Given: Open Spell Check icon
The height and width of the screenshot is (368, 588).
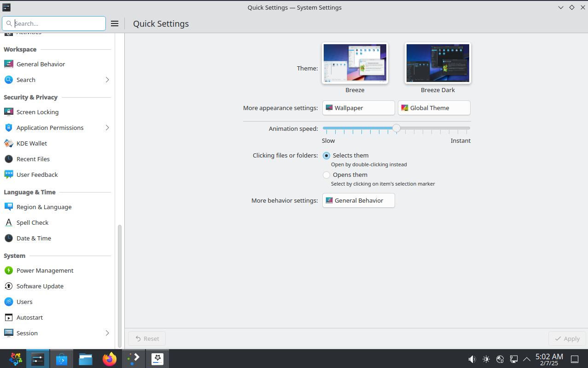Looking at the screenshot, I should (x=9, y=222).
